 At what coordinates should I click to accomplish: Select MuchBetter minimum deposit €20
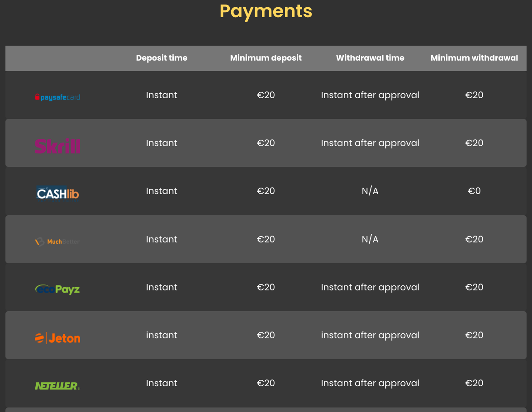[x=266, y=239]
